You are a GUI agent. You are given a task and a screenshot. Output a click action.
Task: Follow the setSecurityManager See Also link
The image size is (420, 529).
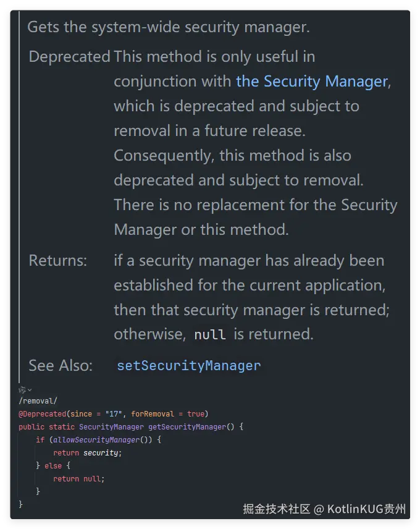[188, 365]
